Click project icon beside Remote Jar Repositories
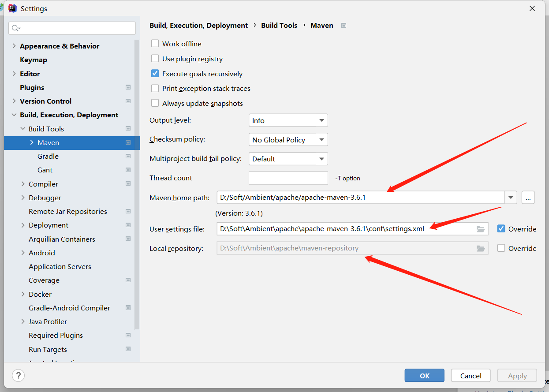Screen dimensions: 549x392 click(x=128, y=211)
